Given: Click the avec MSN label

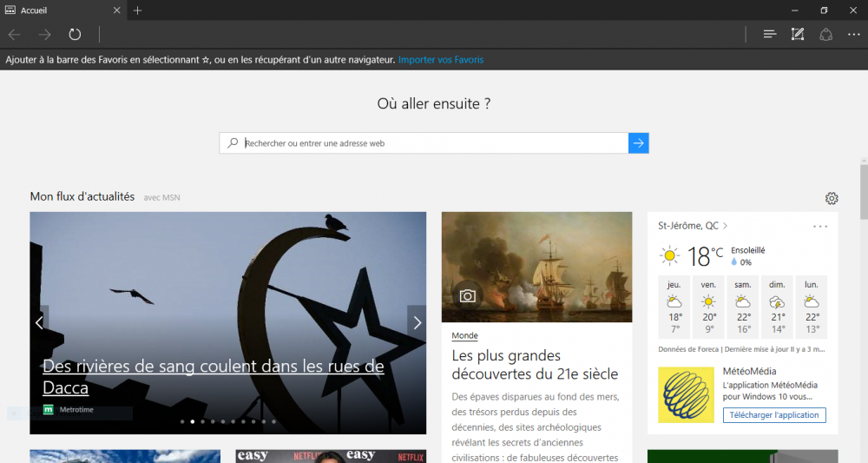Looking at the screenshot, I should point(161,197).
